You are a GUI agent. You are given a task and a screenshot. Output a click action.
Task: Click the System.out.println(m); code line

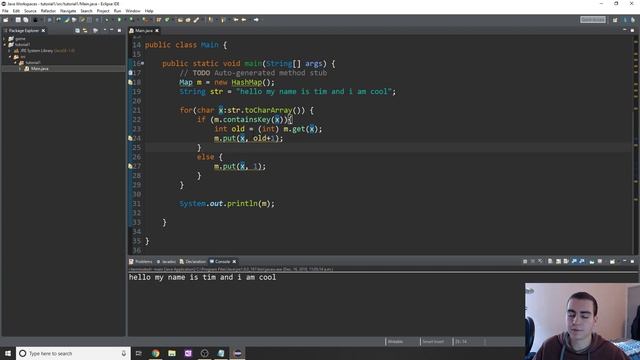(x=227, y=203)
